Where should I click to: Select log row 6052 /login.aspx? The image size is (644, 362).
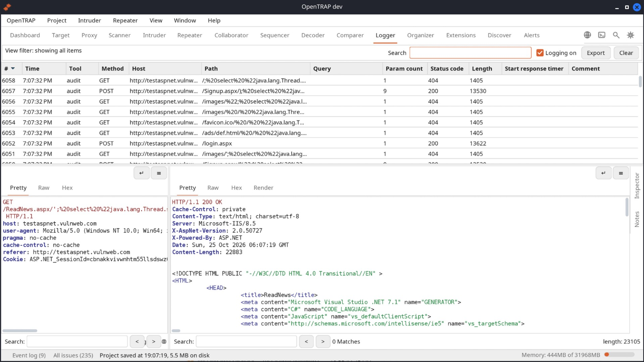pyautogui.click(x=319, y=143)
